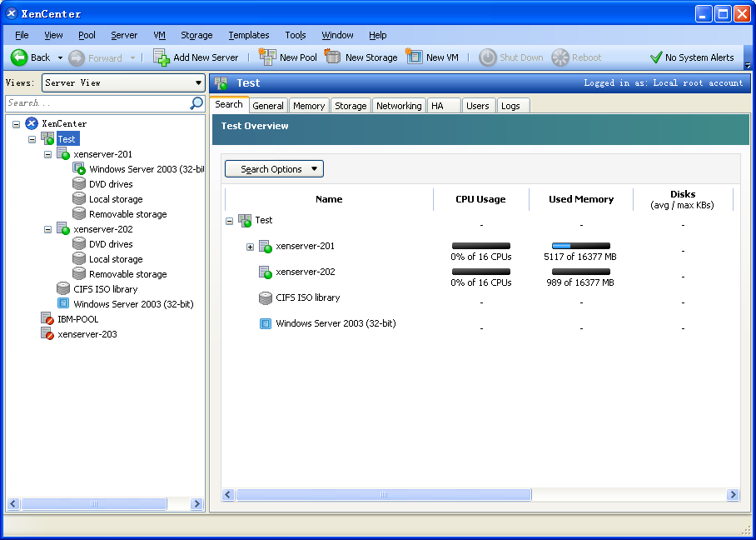756x540 pixels.
Task: Click the tree panel scroll-right arrow
Action: [196, 504]
